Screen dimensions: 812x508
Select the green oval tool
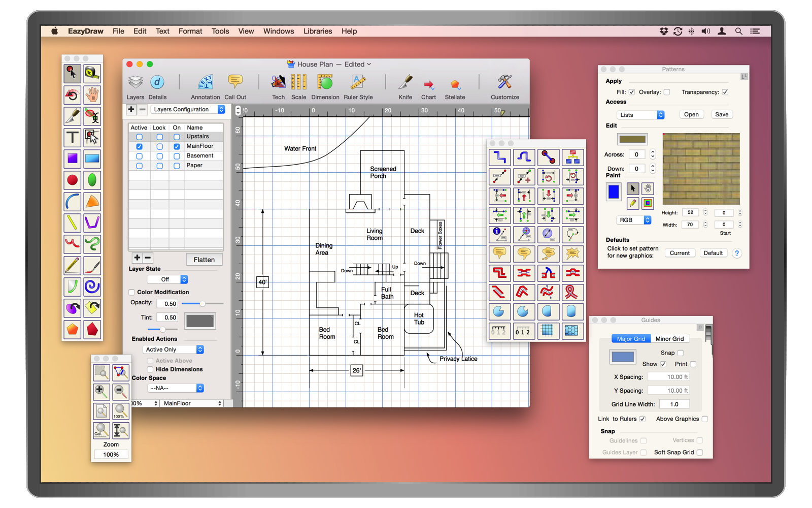pyautogui.click(x=92, y=180)
